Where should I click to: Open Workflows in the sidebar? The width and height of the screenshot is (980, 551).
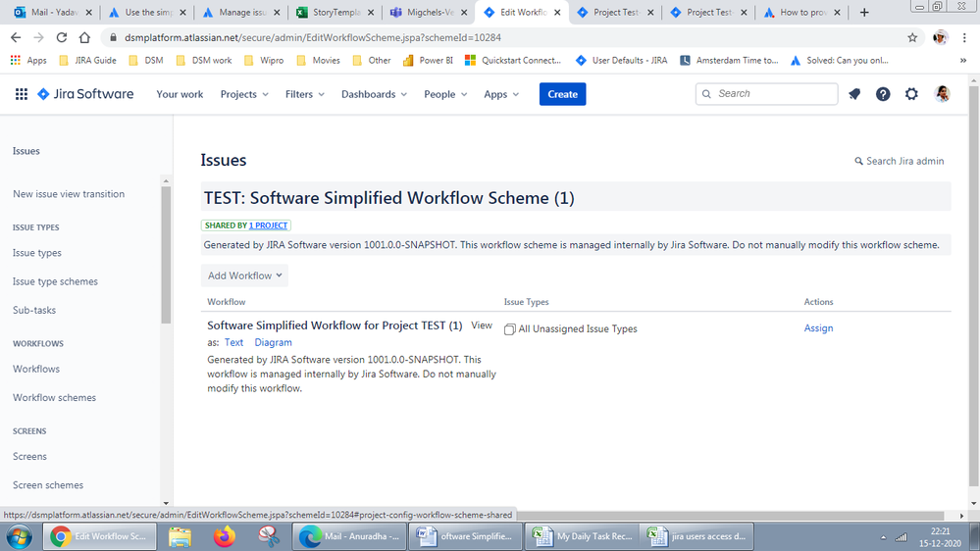click(36, 369)
